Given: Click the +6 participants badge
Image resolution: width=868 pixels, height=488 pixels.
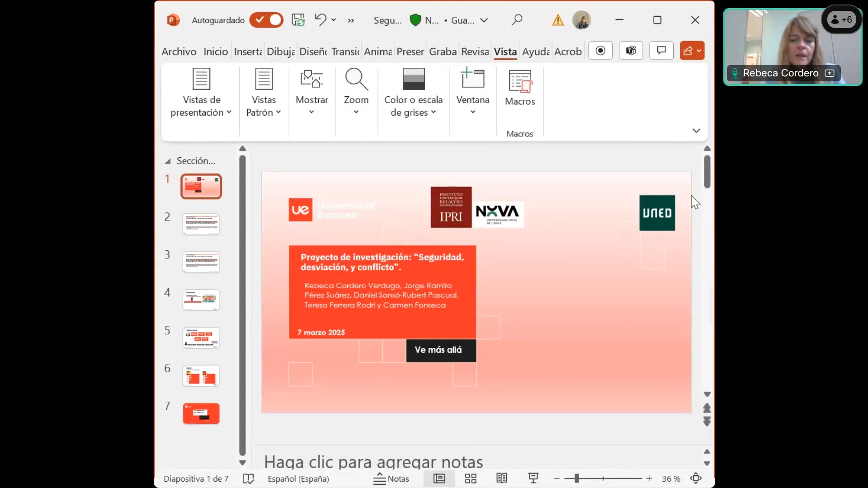Looking at the screenshot, I should (841, 19).
